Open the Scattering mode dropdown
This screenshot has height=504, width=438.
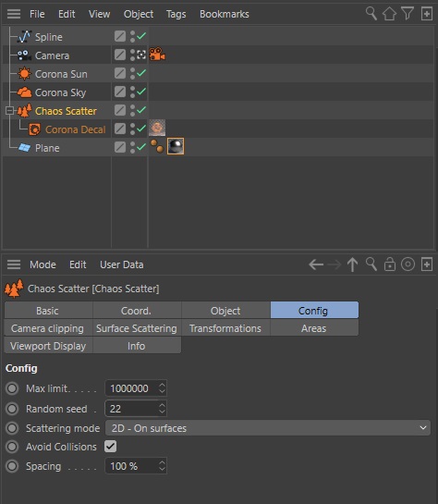[x=268, y=428]
